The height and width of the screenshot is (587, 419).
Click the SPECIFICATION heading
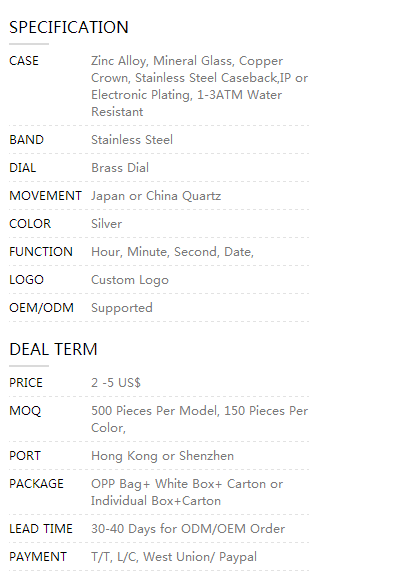[69, 27]
